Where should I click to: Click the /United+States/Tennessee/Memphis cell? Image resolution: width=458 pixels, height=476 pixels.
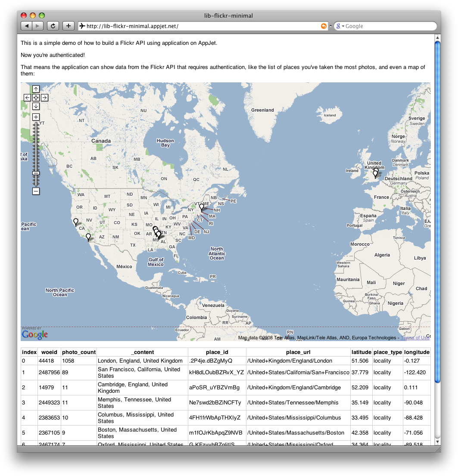(298, 403)
